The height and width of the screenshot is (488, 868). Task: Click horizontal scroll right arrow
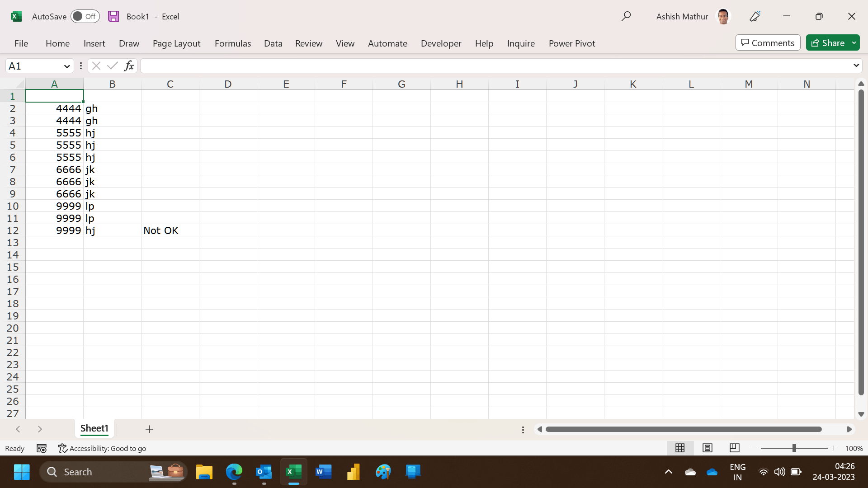coord(849,429)
